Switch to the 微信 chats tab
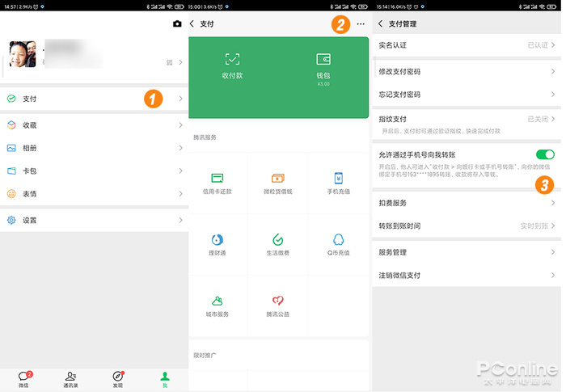The image size is (566, 392). pos(23,379)
